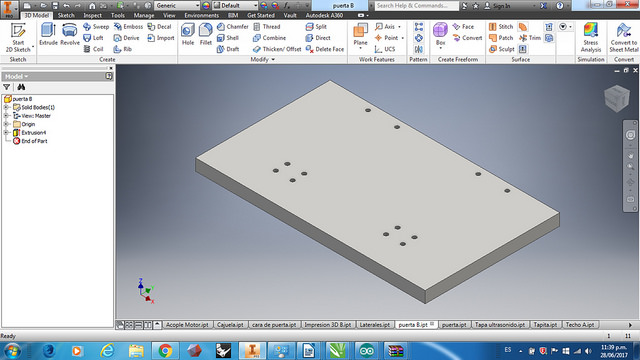Use the Split tool
Image resolution: width=640 pixels, height=360 pixels.
coord(316,27)
